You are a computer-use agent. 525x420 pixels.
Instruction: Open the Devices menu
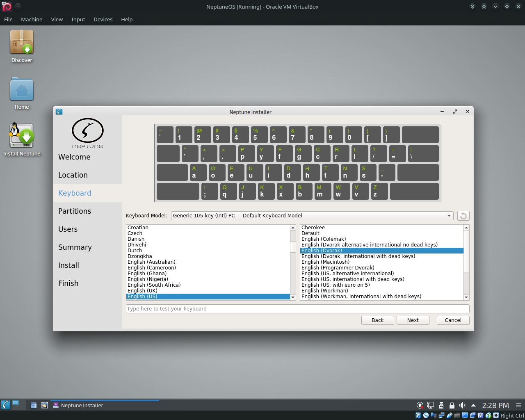pyautogui.click(x=103, y=19)
